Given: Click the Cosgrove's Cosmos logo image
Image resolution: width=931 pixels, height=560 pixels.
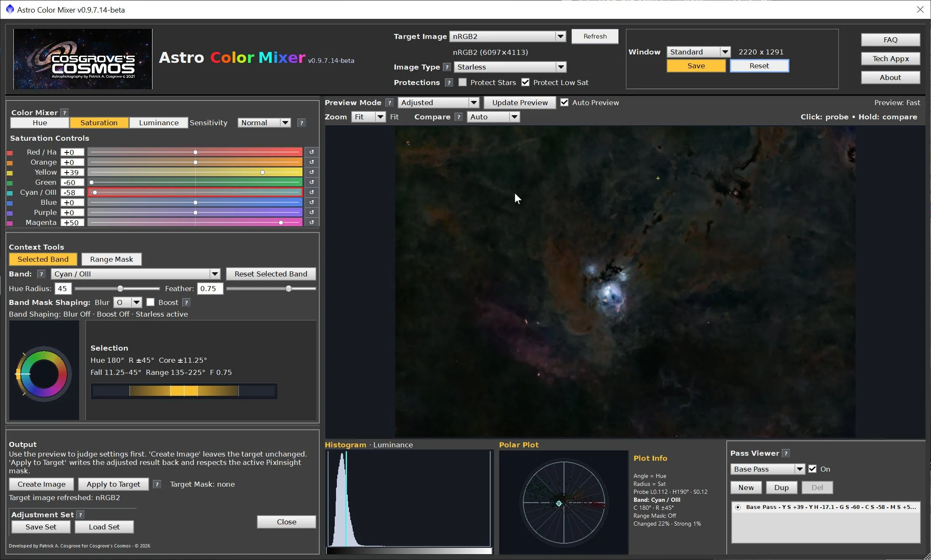Looking at the screenshot, I should click(83, 59).
